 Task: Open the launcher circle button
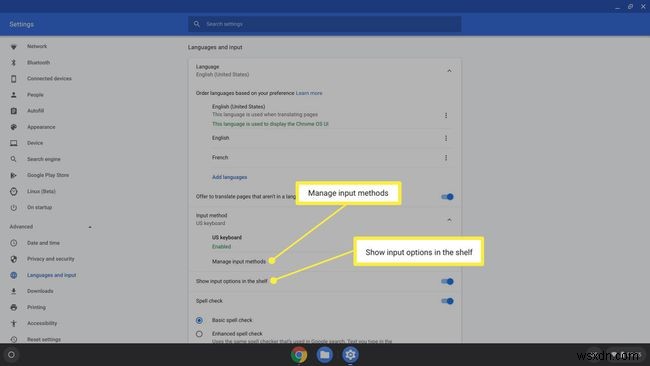coord(11,355)
